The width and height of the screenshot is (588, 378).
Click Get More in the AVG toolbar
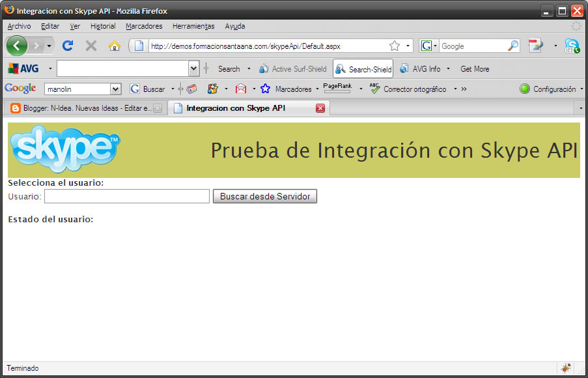tap(475, 68)
